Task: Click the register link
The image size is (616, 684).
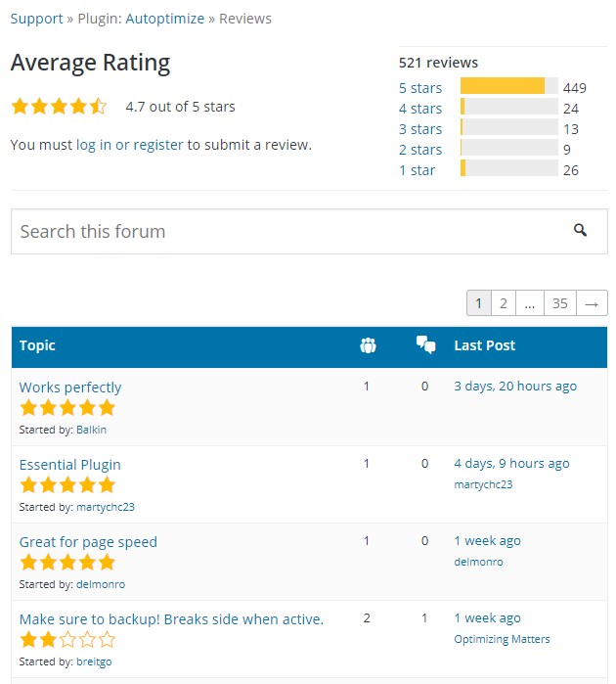Action: point(158,145)
